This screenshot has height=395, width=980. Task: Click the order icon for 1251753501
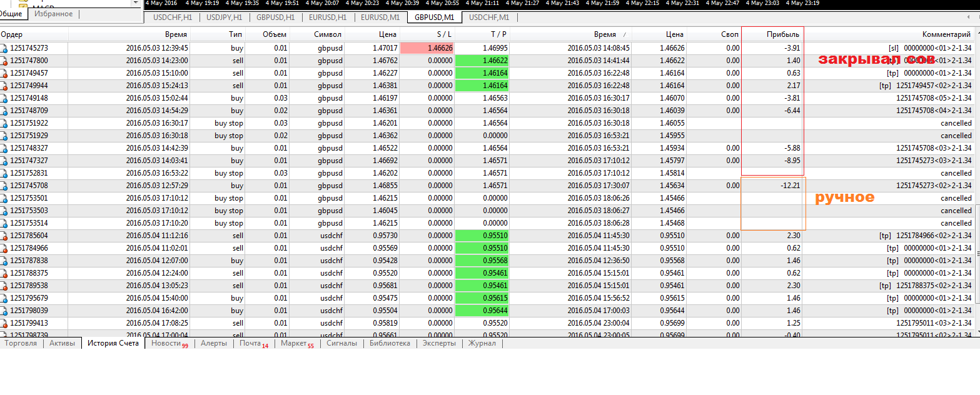4,198
